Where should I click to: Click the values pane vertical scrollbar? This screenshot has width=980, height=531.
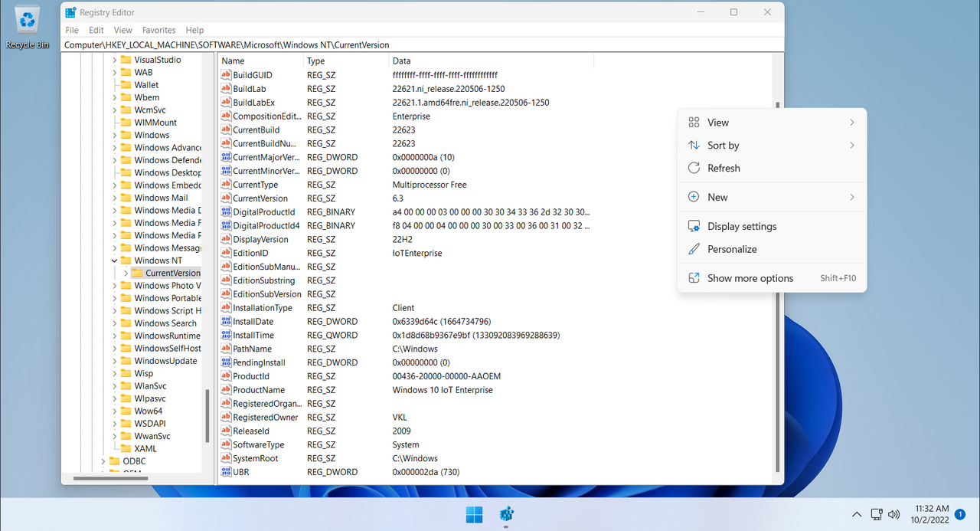coord(779,287)
